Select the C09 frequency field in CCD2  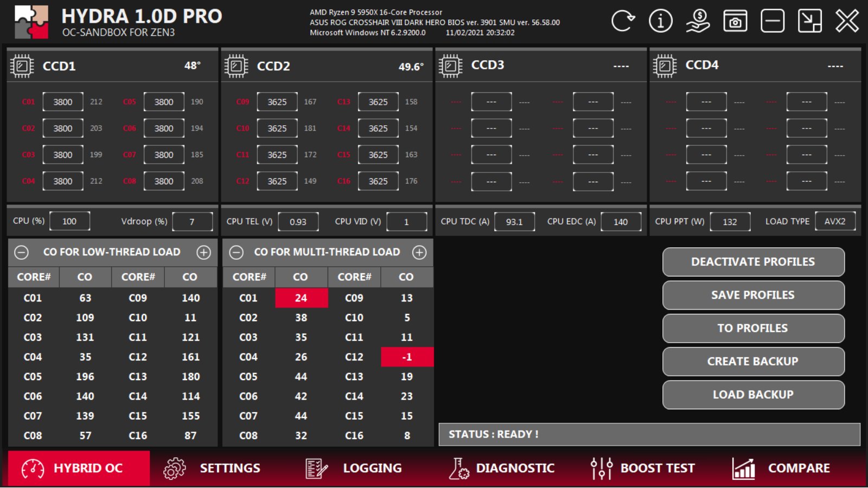pyautogui.click(x=277, y=102)
